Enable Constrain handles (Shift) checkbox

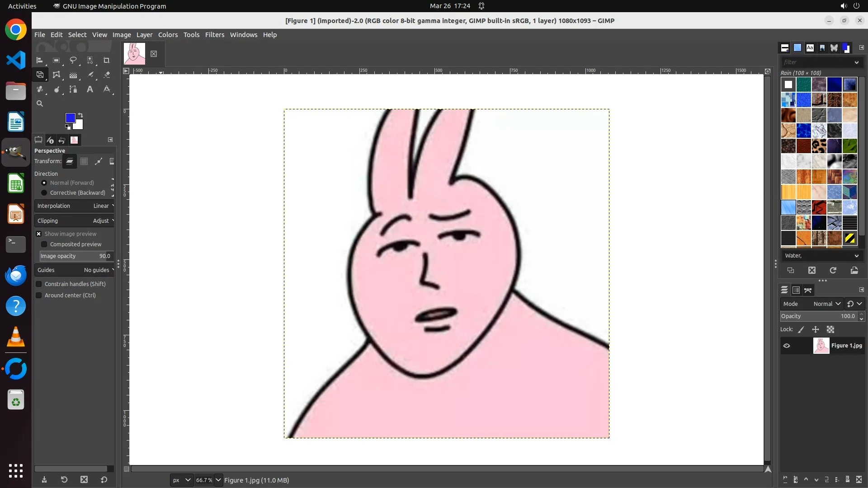39,284
